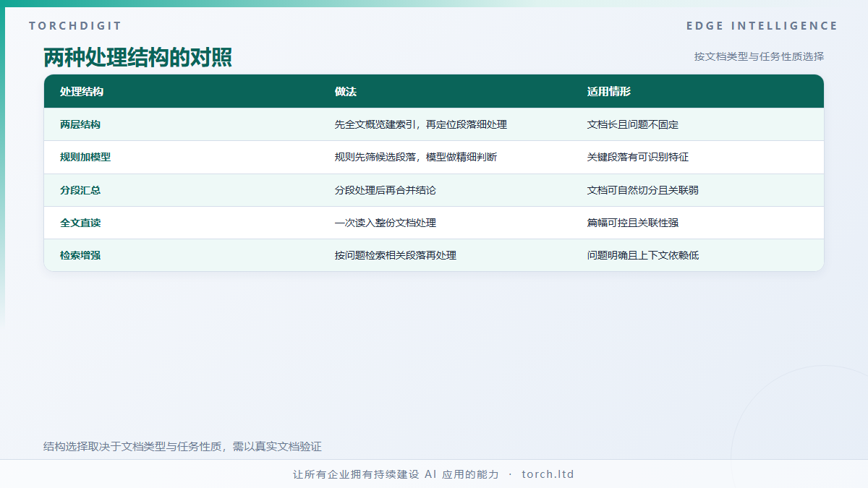Click the subtitle 按文档类型与任务性质选择

click(759, 56)
